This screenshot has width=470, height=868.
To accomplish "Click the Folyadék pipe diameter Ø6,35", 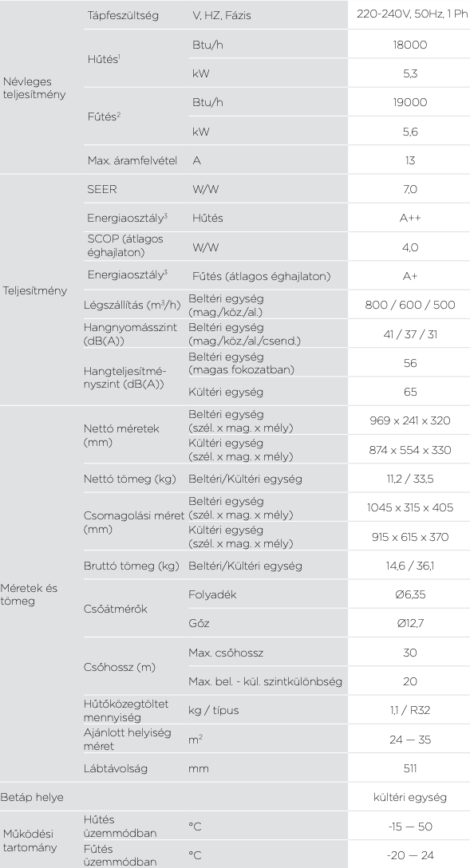I will coord(410,594).
